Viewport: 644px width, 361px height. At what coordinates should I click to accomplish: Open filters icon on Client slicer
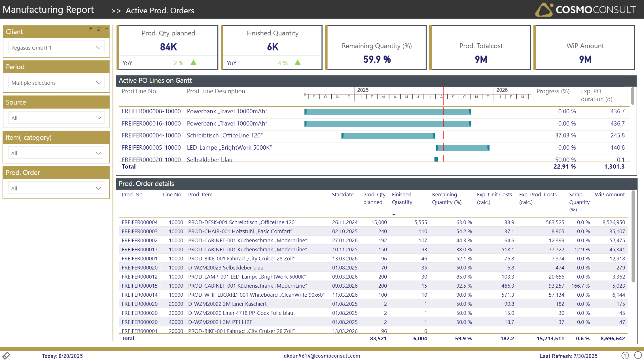91,29
